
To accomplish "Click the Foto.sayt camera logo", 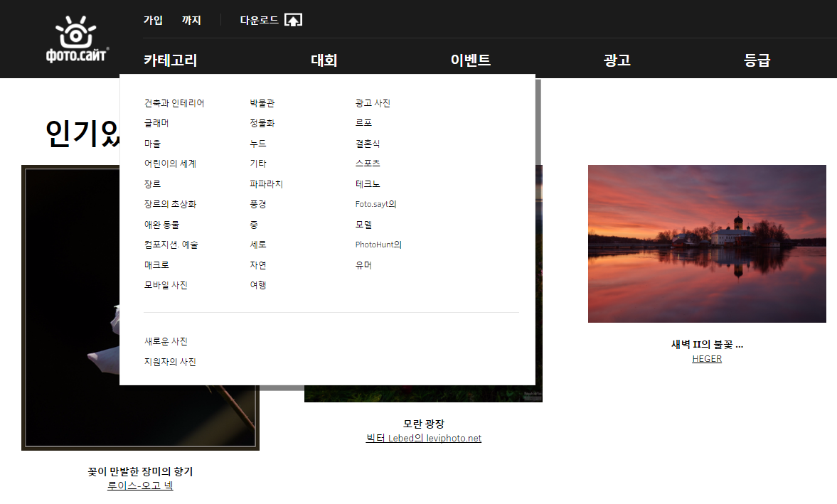I will tap(76, 39).
